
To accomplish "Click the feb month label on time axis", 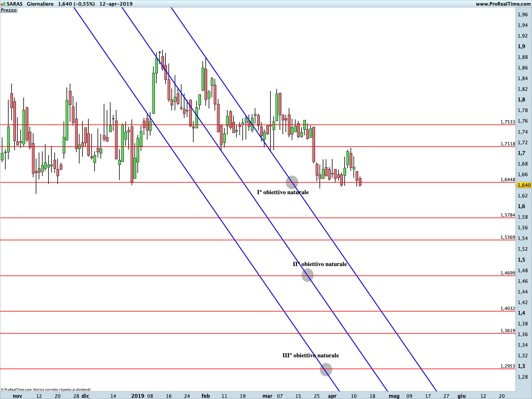I will (x=205, y=396).
